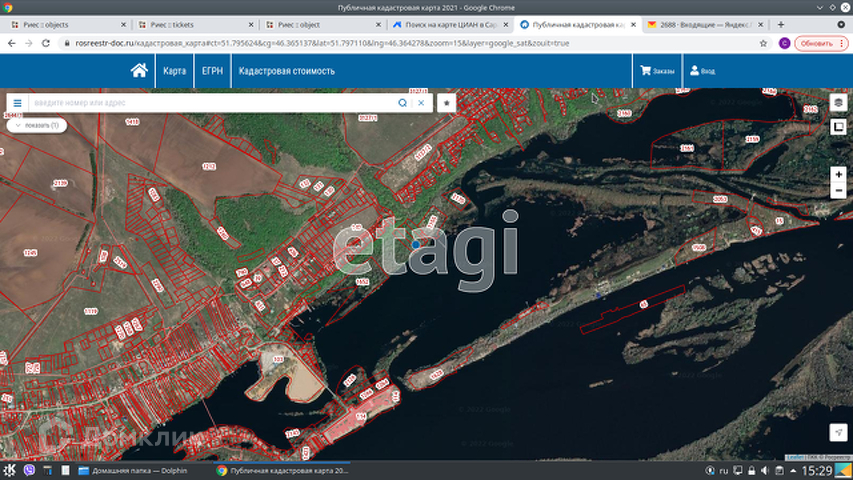Reload the current page
The image size is (853, 480).
pos(46,43)
